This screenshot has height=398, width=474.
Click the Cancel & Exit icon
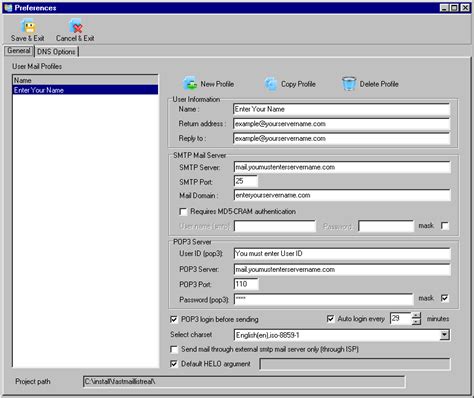[x=76, y=26]
